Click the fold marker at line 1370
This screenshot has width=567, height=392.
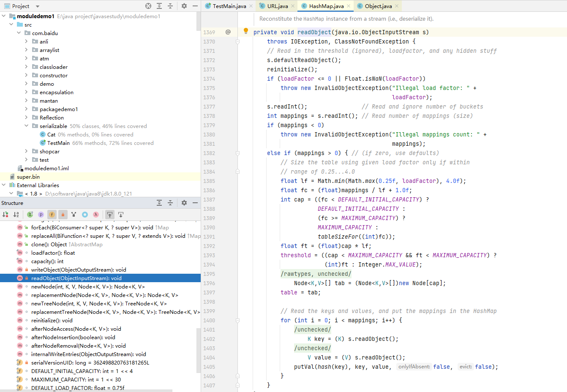tap(237, 41)
